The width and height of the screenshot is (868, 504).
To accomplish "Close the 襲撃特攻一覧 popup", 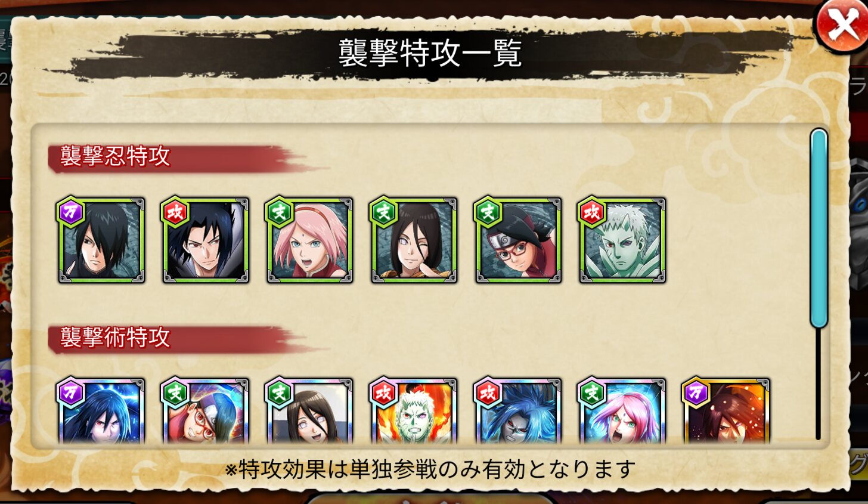I will pyautogui.click(x=842, y=26).
